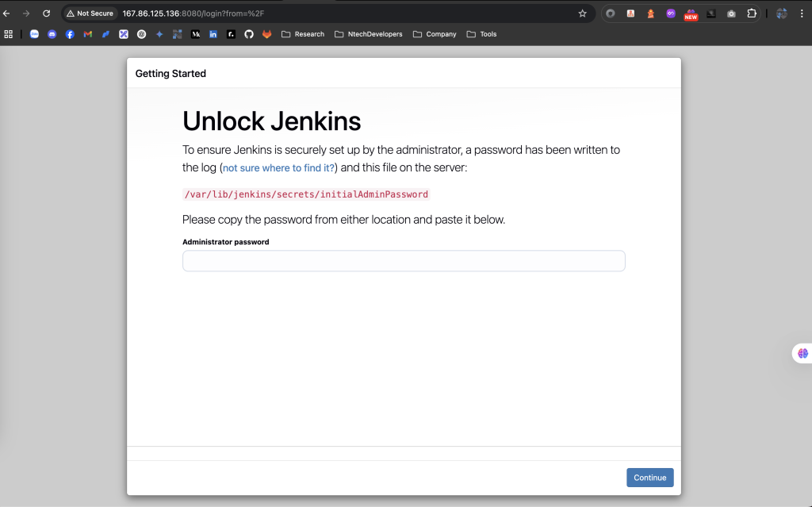Click the Administrator password label
Screen dimensions: 812x507
(226, 242)
